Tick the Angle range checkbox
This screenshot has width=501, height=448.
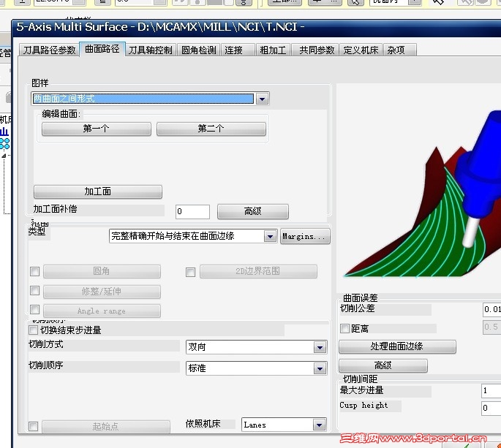coord(35,309)
